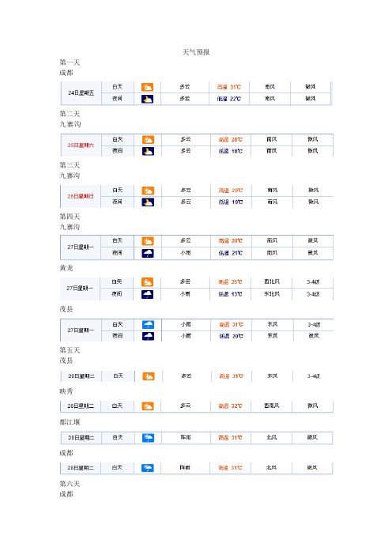This screenshot has height=555, width=392.
Task: Click the 高温 29℃ value
Action: click(231, 191)
